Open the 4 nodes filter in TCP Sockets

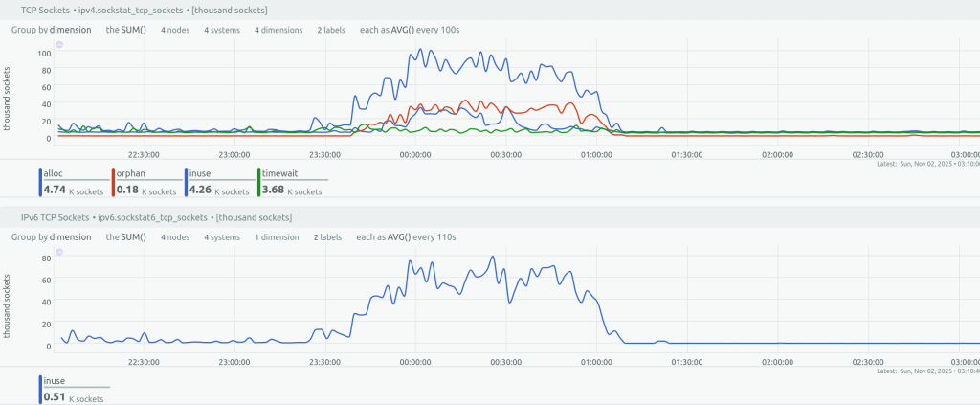(x=175, y=30)
